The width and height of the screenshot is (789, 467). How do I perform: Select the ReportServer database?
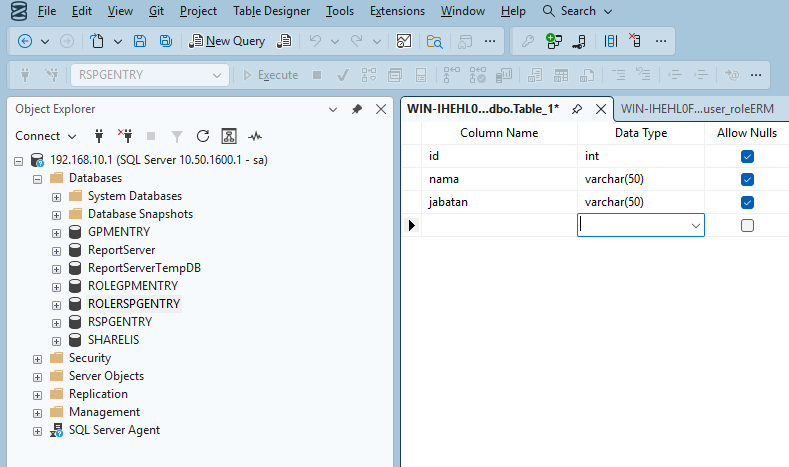(121, 250)
